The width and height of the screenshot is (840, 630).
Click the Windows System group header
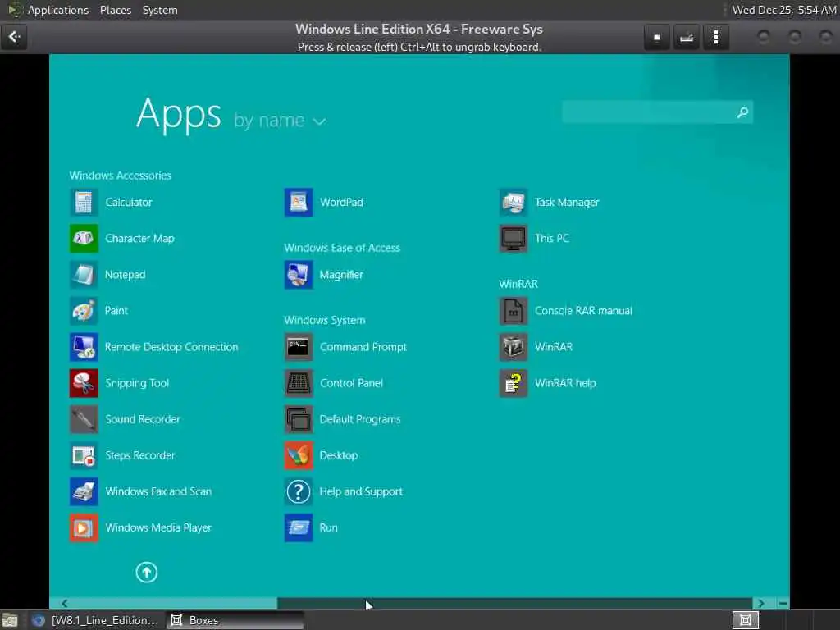click(325, 321)
